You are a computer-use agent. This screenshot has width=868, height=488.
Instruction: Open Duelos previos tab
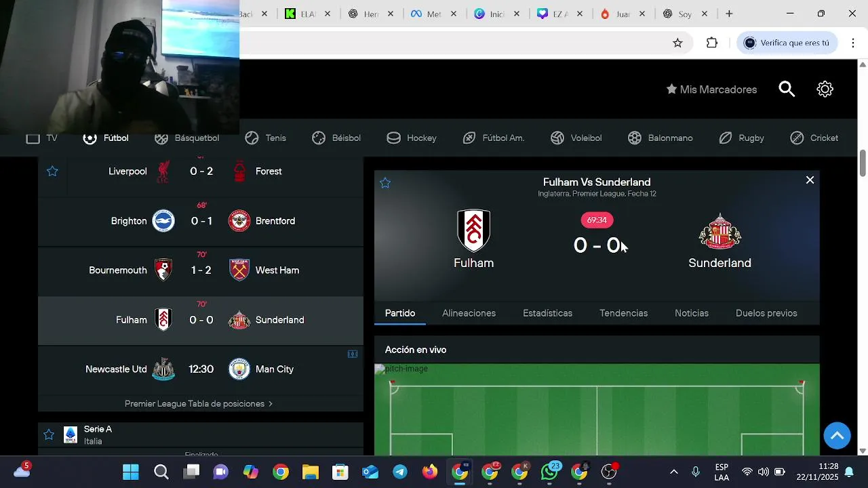pyautogui.click(x=766, y=313)
